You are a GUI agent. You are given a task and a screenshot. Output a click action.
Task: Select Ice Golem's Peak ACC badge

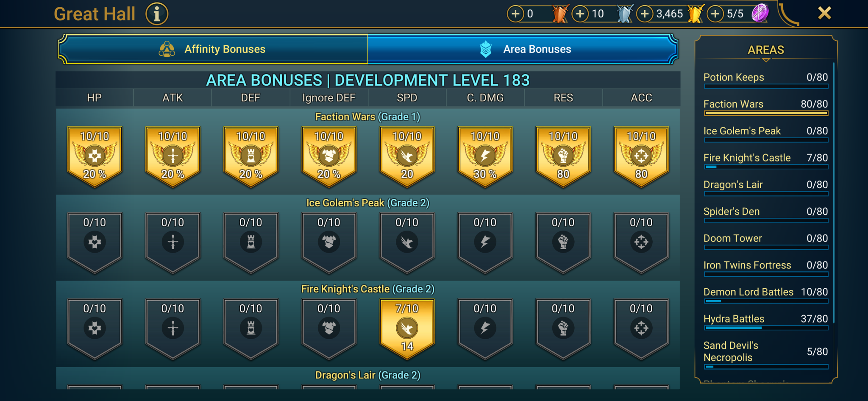click(x=642, y=242)
